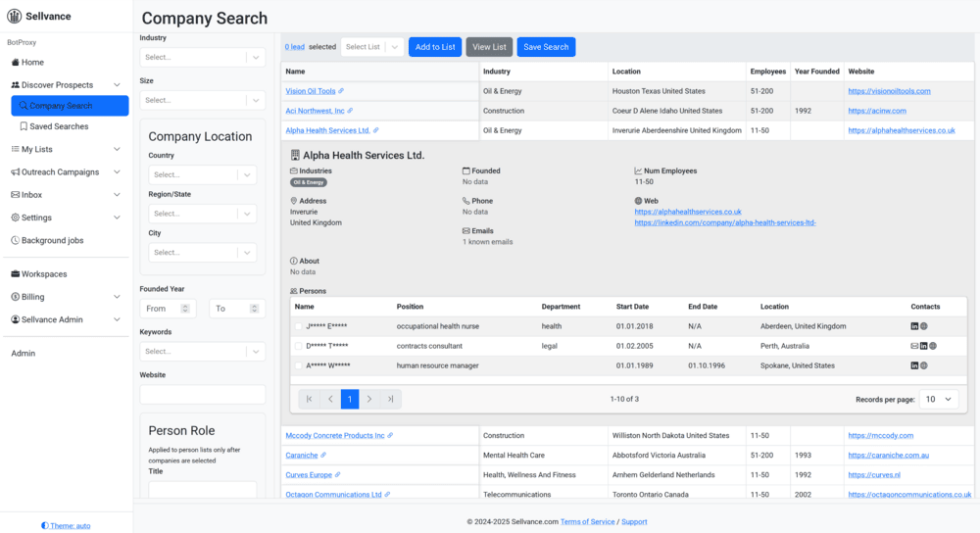Image resolution: width=980 pixels, height=533 pixels.
Task: Go to next page of persons
Action: point(369,399)
